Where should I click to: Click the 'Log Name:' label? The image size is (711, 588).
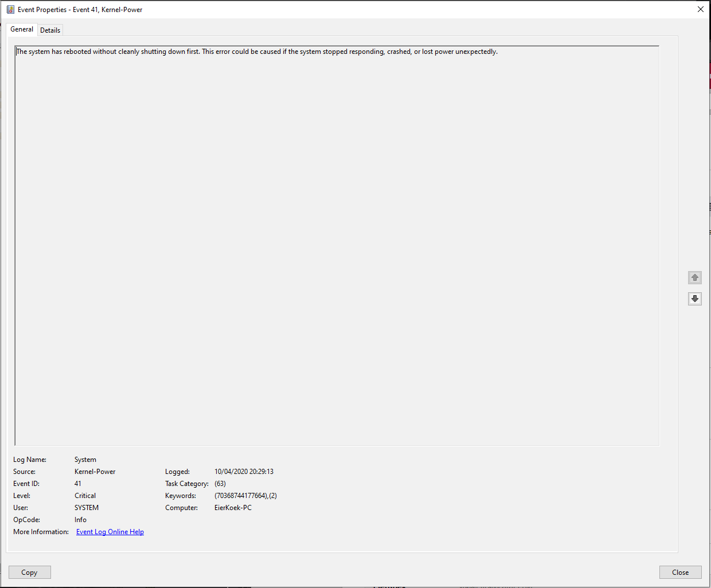(30, 460)
